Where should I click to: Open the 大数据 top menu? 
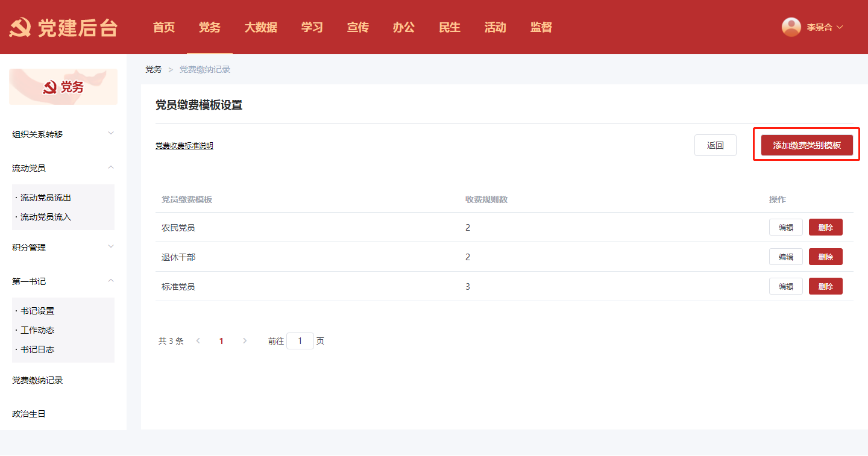click(260, 27)
